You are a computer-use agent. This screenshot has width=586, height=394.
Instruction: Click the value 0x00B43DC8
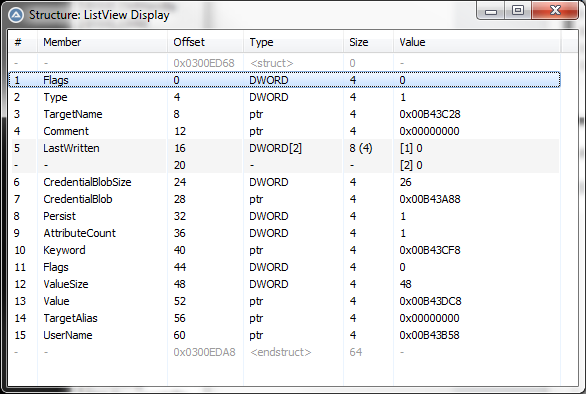coord(430,301)
